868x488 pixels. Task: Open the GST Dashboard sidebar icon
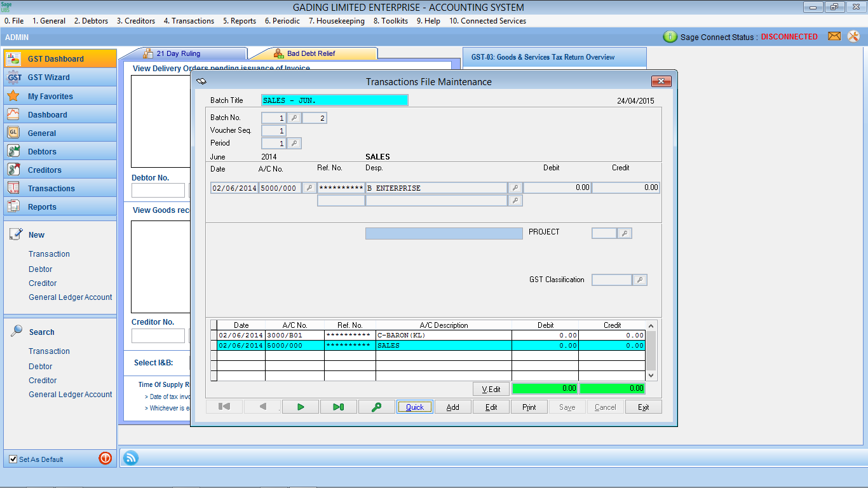click(13, 58)
